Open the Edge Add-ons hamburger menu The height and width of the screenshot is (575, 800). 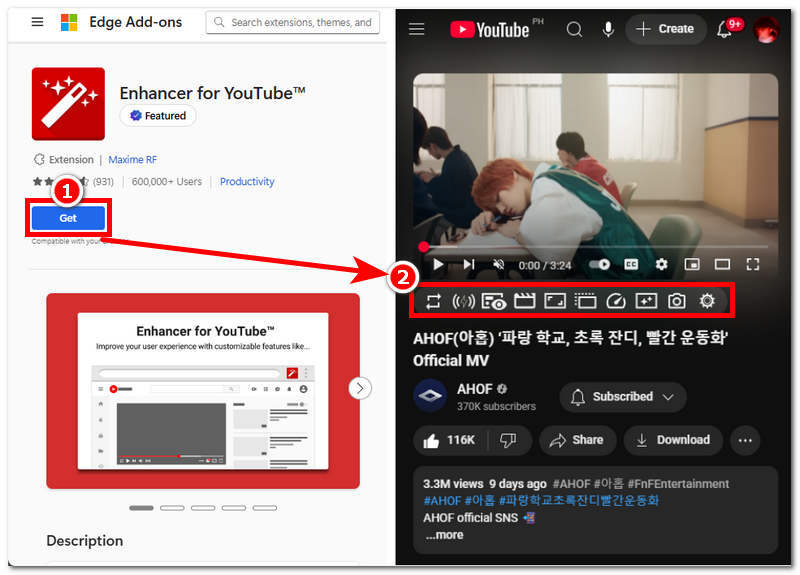37,22
